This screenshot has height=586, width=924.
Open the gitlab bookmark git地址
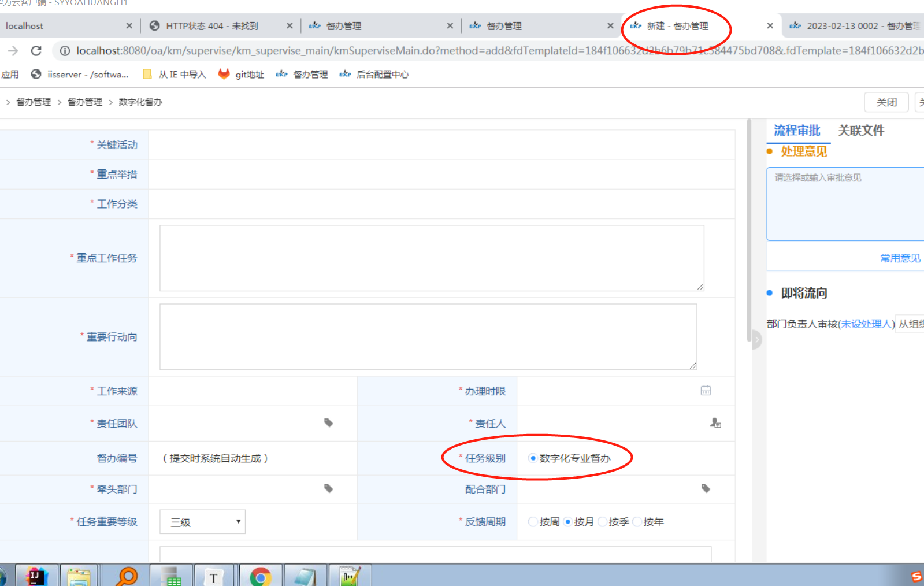241,74
